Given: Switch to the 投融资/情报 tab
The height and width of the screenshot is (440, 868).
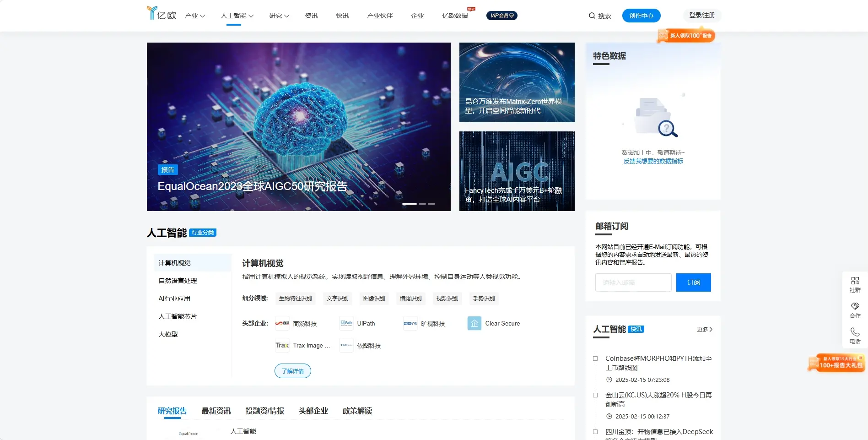Looking at the screenshot, I should click(265, 411).
